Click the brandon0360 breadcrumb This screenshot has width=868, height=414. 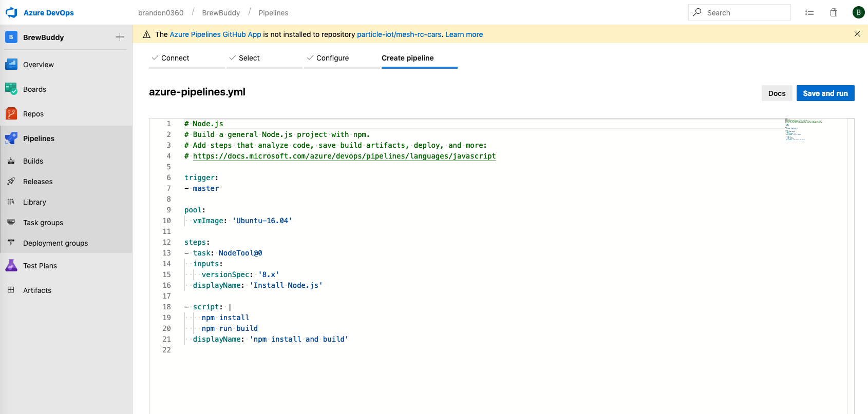[161, 13]
